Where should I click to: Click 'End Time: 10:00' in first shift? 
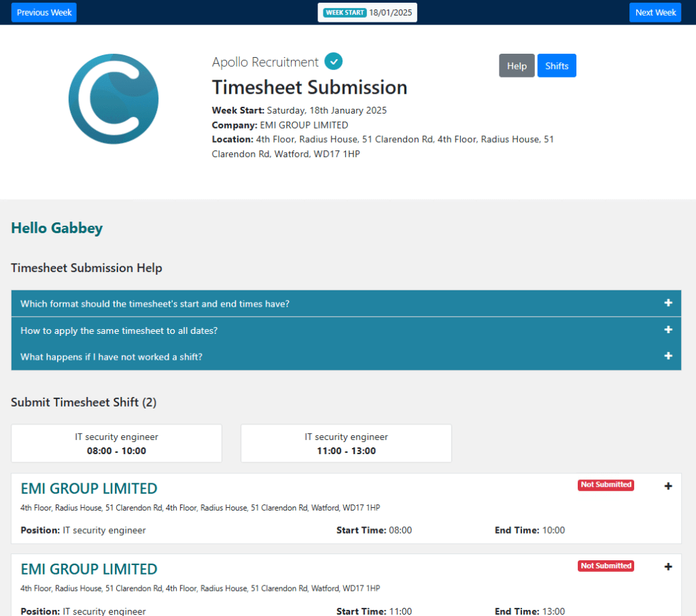pyautogui.click(x=530, y=530)
